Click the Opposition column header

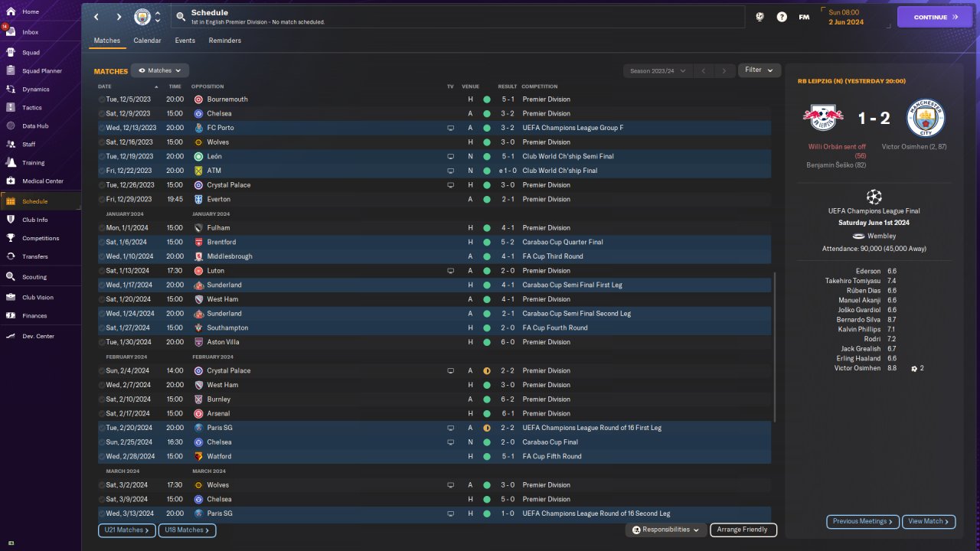coord(207,86)
